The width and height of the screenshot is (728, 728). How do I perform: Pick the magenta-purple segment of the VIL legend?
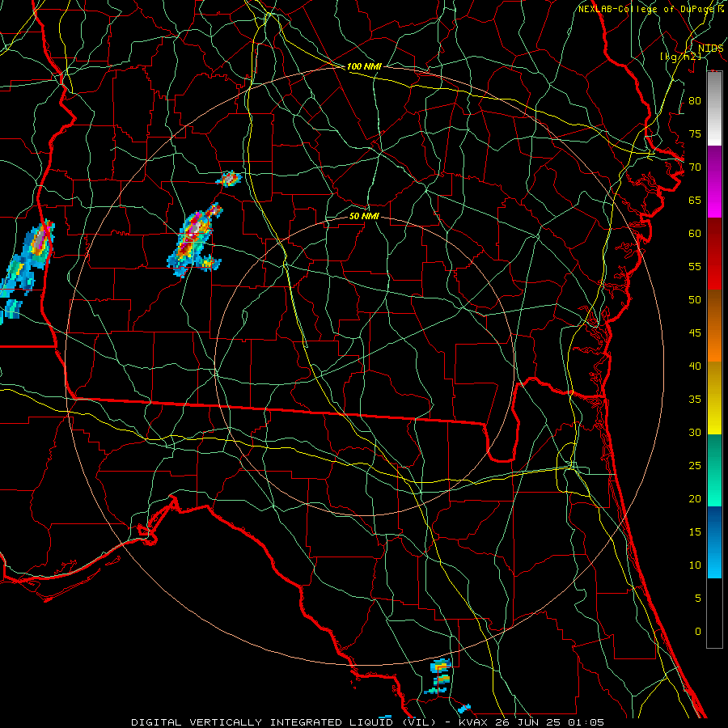714,182
